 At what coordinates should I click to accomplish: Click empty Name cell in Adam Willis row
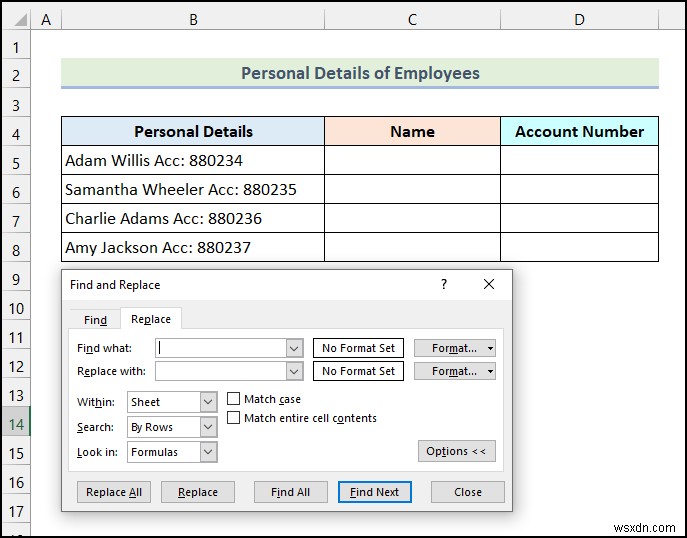[x=412, y=160]
